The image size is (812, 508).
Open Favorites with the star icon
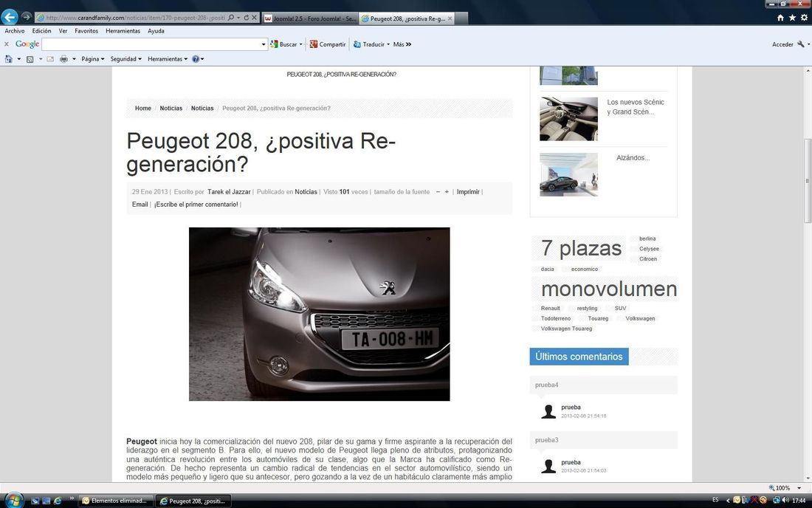click(792, 18)
